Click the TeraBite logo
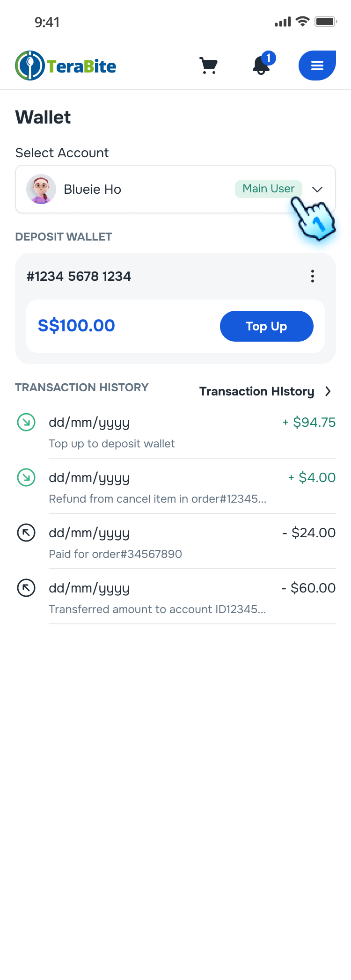 [66, 66]
